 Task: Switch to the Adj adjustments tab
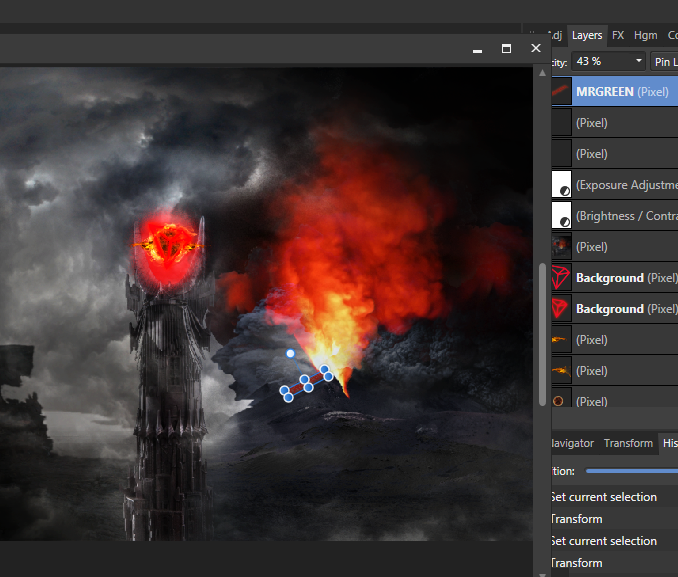[x=555, y=35]
